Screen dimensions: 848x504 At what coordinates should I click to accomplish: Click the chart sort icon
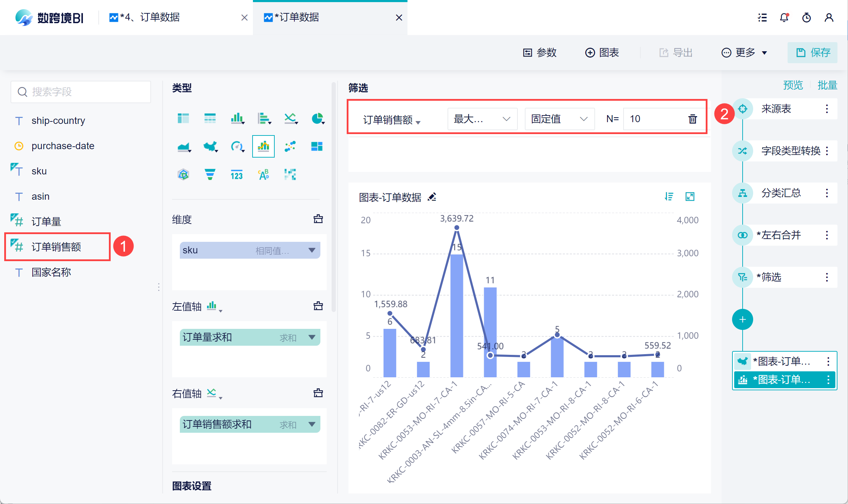pos(669,197)
